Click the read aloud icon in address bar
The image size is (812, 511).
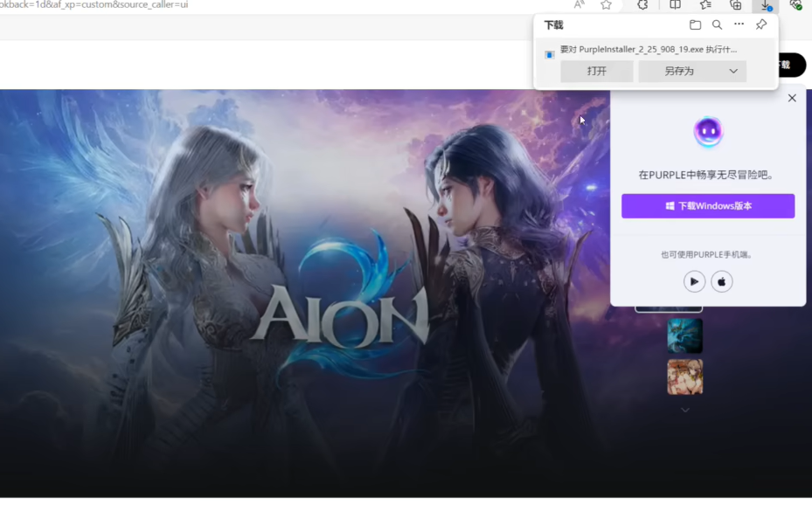point(579,5)
